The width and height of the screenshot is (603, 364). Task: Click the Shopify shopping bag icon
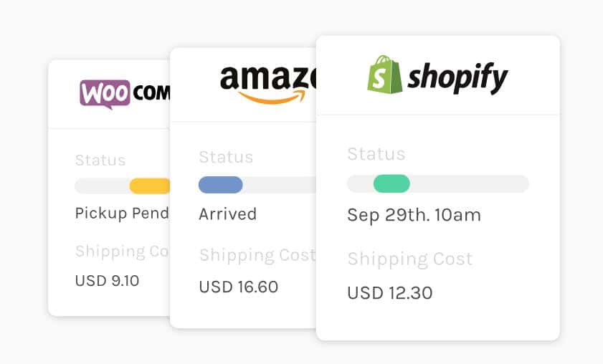pyautogui.click(x=384, y=75)
